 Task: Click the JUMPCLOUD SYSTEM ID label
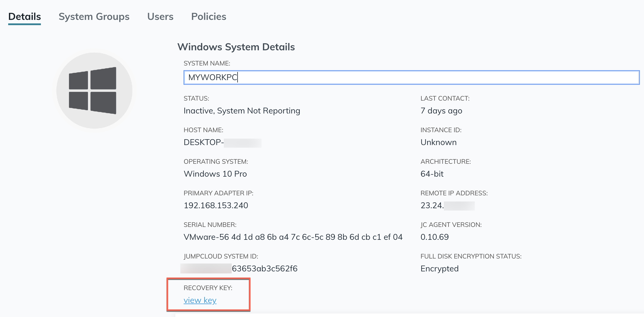[x=221, y=256]
